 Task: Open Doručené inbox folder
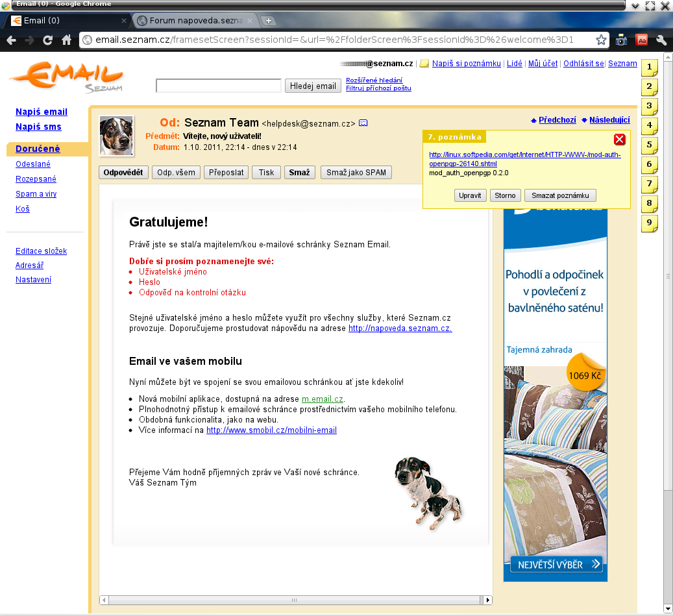(x=38, y=149)
